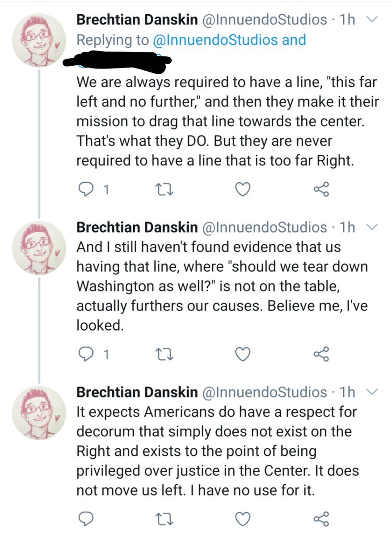Share the 'tear down Washington' tweet
Viewport: 392px width, 537px height.
click(321, 354)
